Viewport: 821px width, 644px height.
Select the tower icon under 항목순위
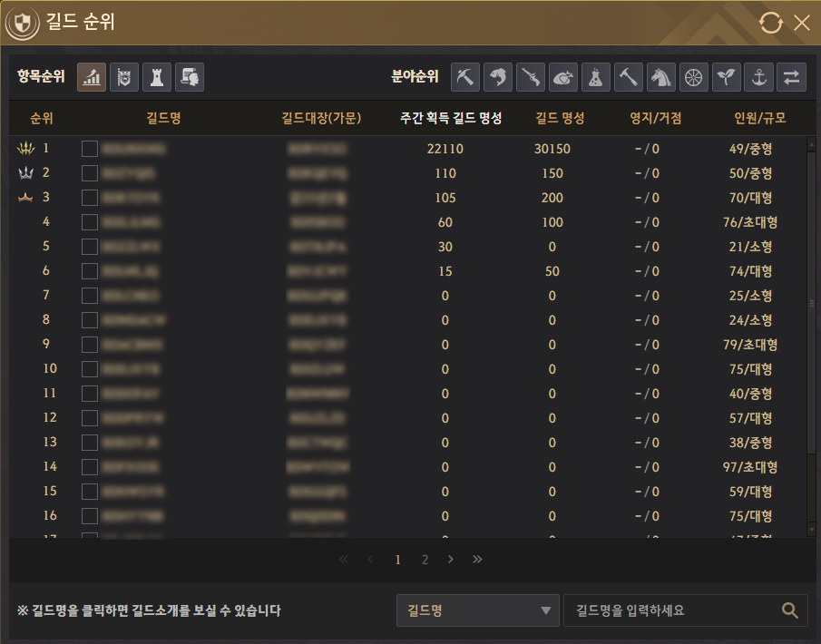tap(157, 77)
